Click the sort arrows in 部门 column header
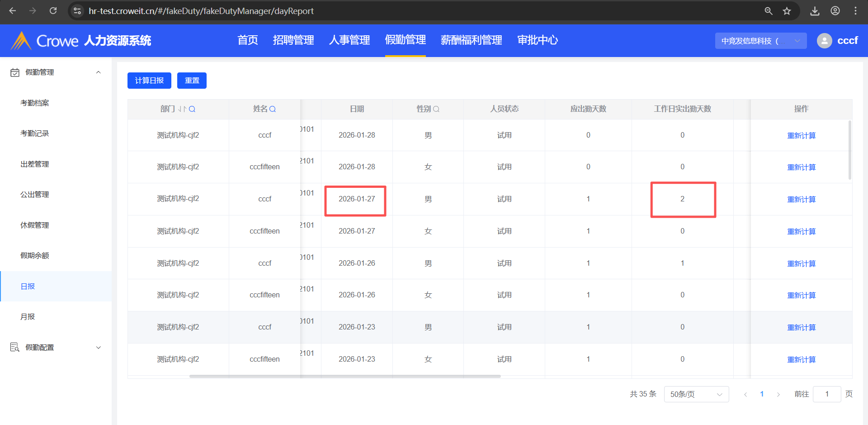868x425 pixels. click(182, 109)
